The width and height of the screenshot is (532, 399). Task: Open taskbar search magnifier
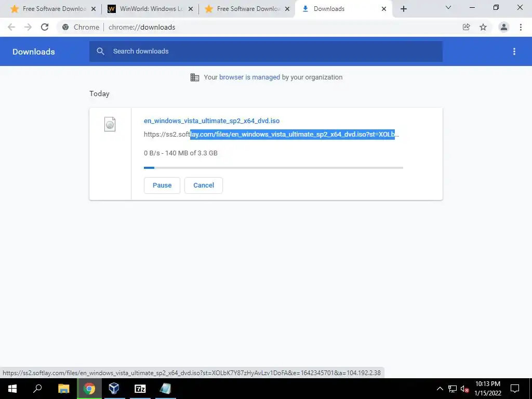pos(37,389)
